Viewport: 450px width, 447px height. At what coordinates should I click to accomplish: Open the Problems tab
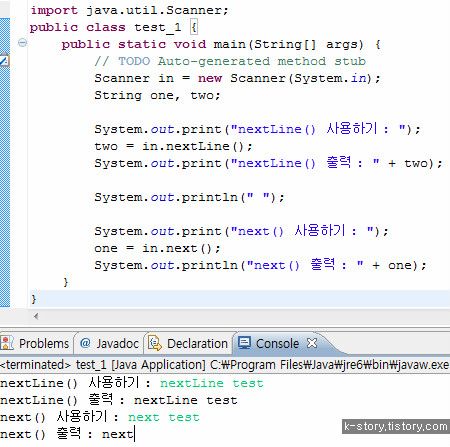tap(36, 343)
